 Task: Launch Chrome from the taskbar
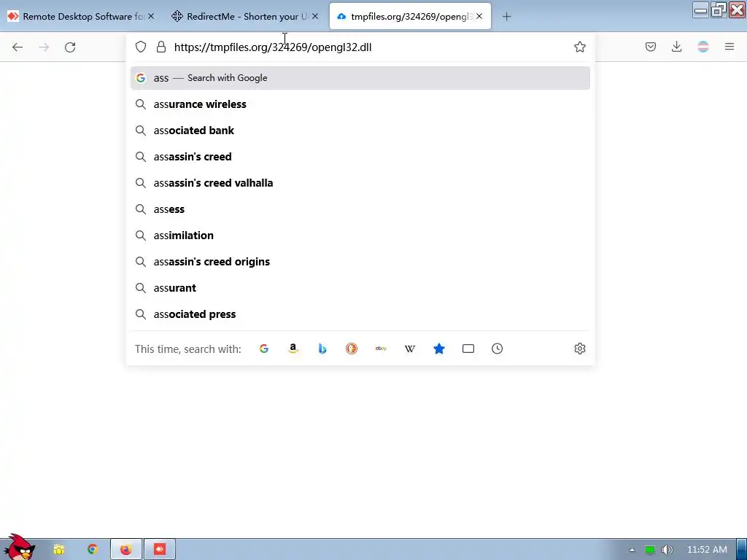93,550
